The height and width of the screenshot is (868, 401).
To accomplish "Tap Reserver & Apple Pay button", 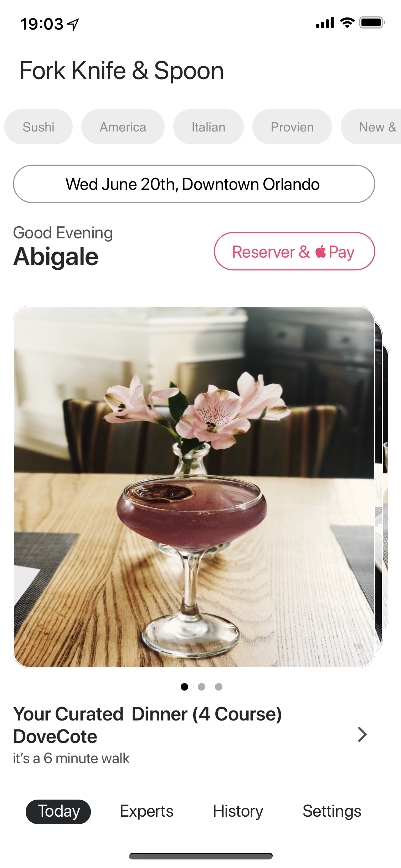I will (294, 252).
